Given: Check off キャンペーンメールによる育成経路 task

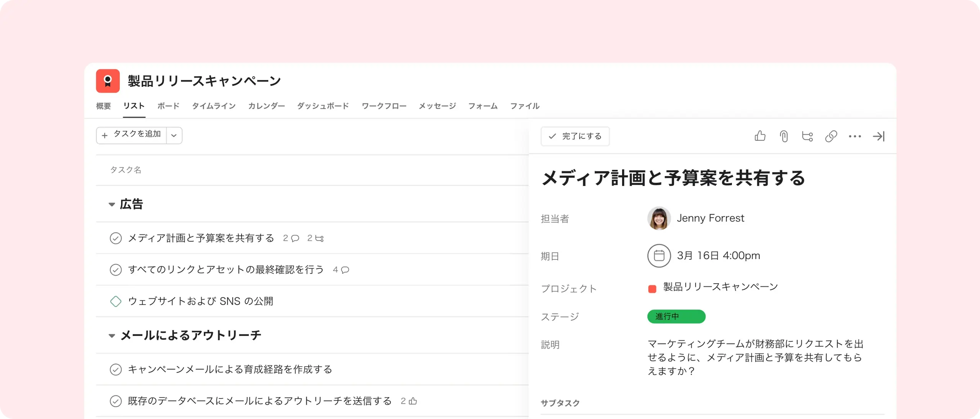Looking at the screenshot, I should (x=116, y=369).
